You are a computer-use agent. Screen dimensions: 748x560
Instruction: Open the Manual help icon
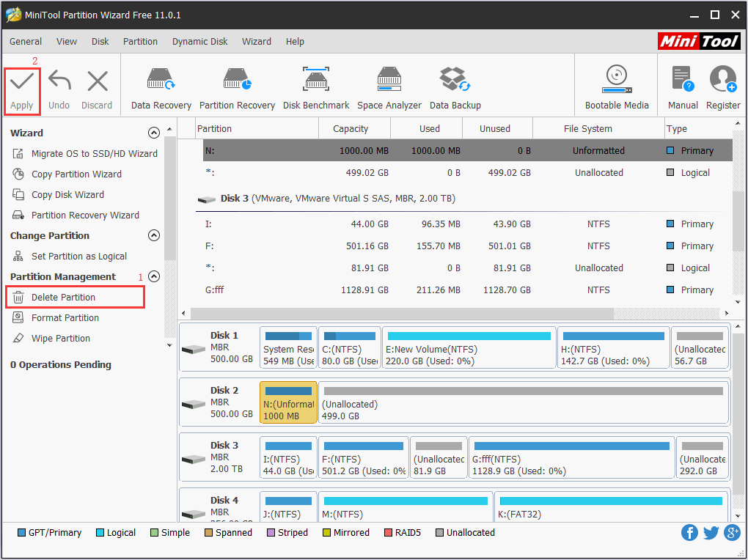tap(683, 89)
